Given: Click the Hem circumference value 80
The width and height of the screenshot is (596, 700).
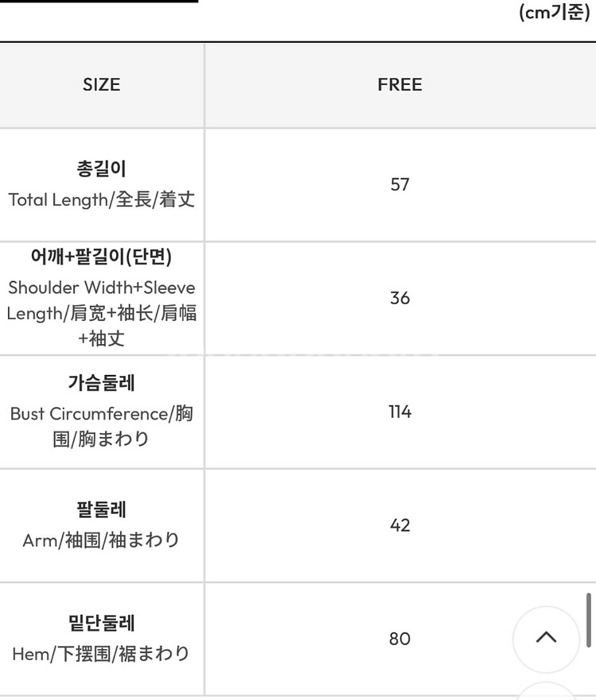Looking at the screenshot, I should [400, 639].
